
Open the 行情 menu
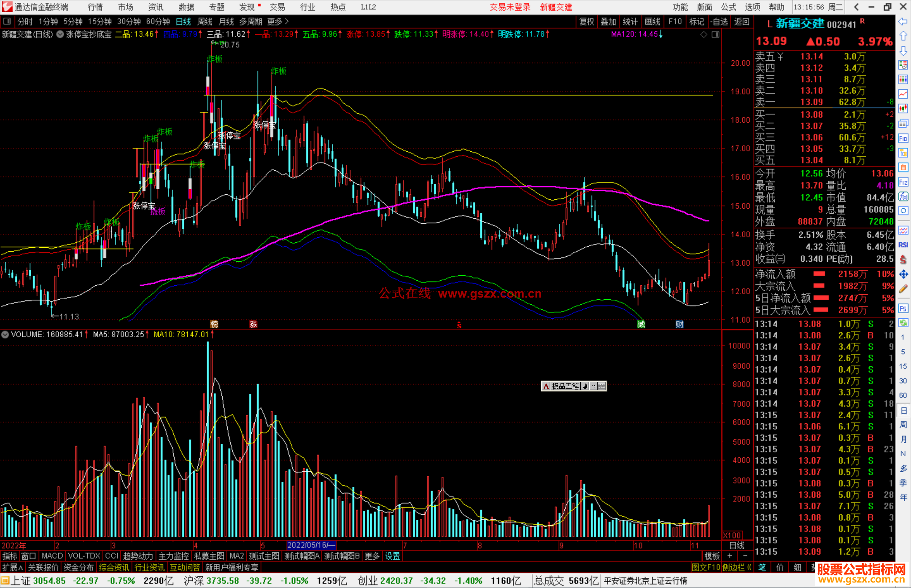coord(95,7)
